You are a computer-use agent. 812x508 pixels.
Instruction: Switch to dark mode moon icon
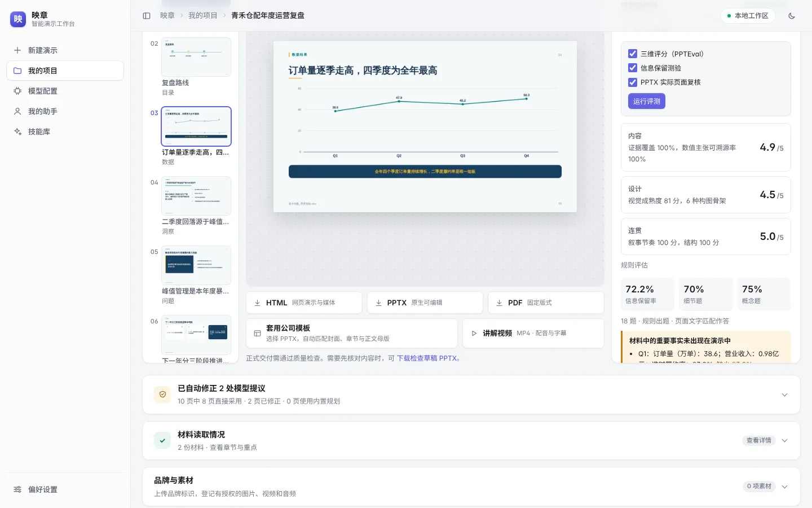[x=792, y=16]
